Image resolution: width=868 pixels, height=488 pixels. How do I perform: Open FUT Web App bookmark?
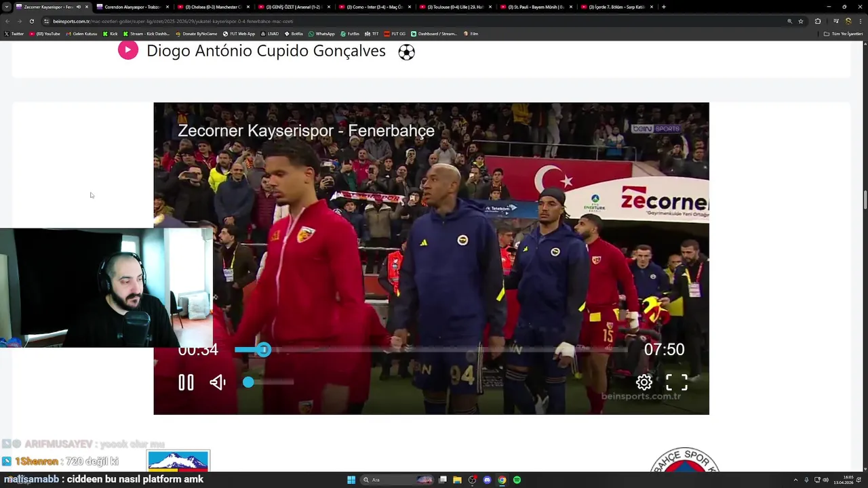[239, 34]
